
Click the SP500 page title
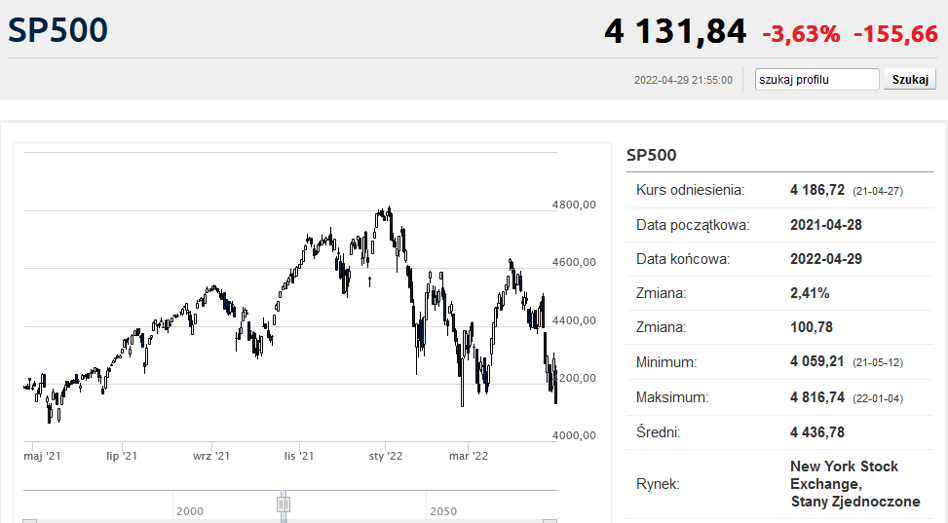point(58,30)
